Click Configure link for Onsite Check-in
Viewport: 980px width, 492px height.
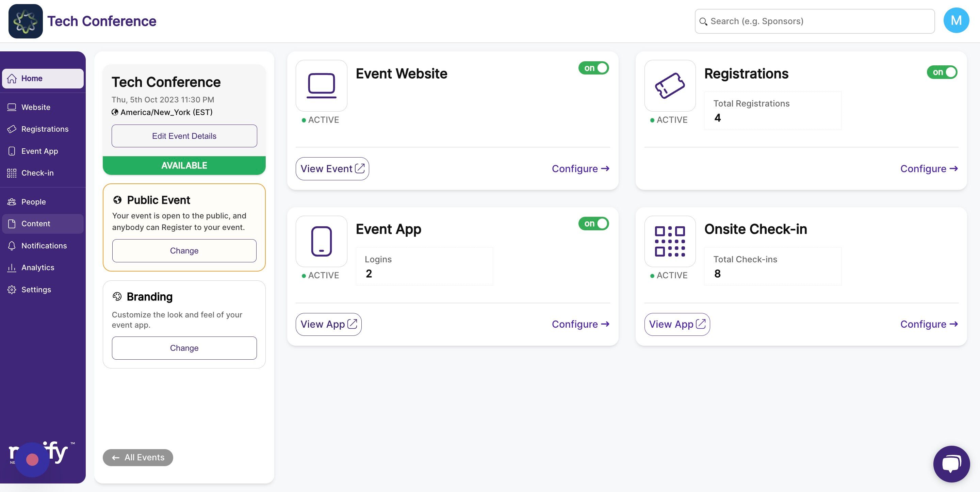coord(929,324)
